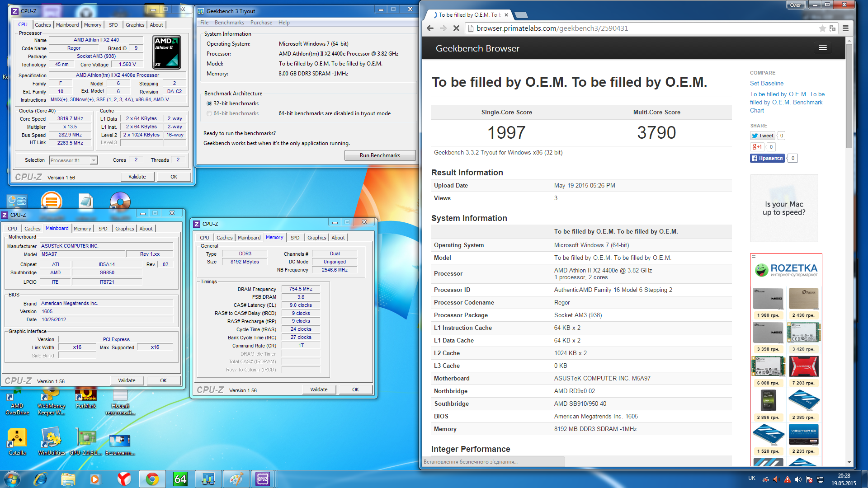Launch Internet Explorer from the taskbar
Viewport: 868px width, 488px height.
[x=40, y=479]
